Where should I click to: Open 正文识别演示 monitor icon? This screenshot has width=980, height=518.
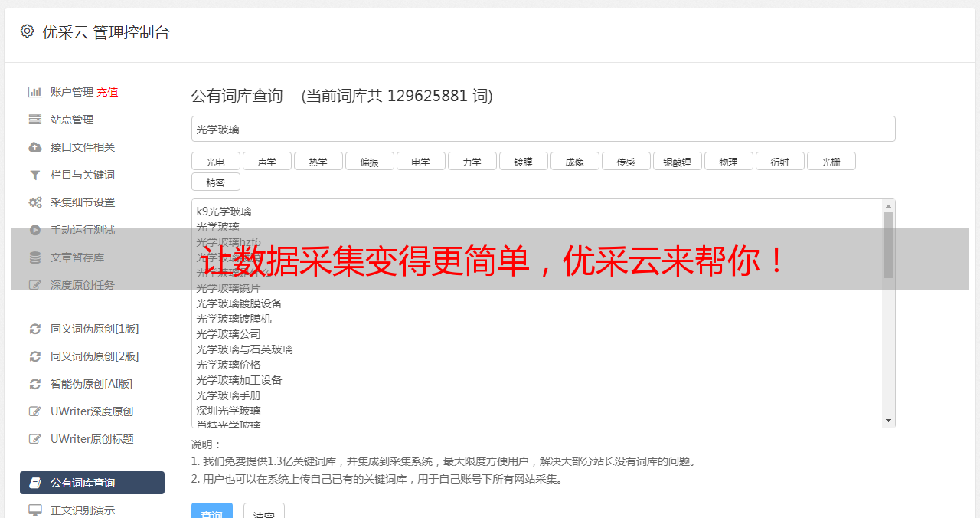click(x=35, y=510)
